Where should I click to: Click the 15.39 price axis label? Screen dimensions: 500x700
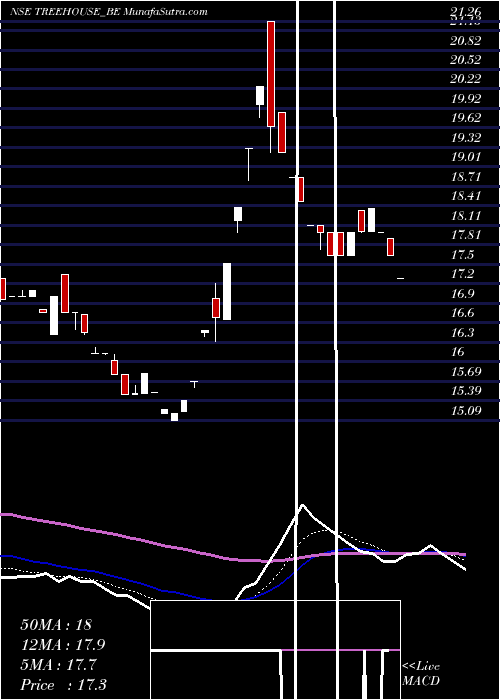coord(466,391)
